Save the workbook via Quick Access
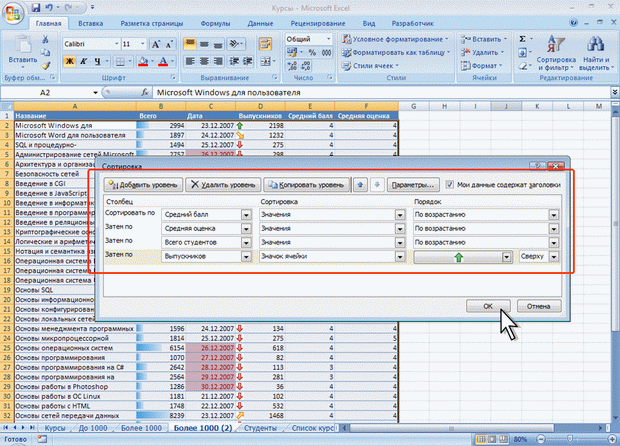Viewport: 620px width, 446px height. coord(36,7)
